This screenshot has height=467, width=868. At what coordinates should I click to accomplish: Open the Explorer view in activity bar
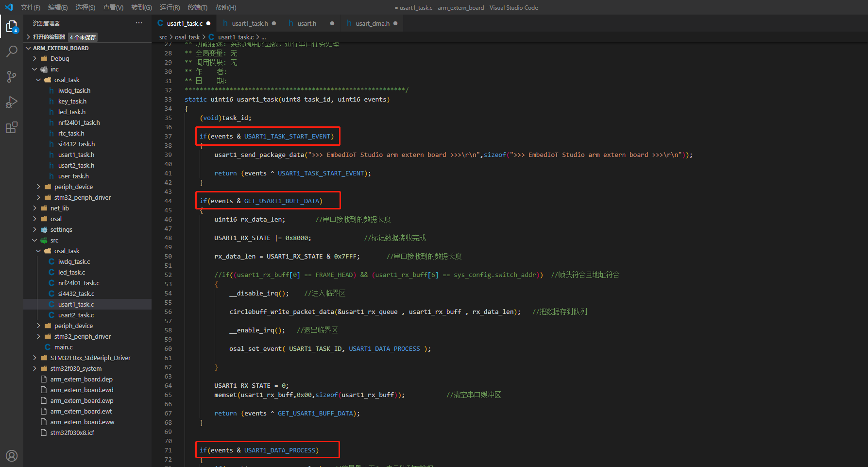pyautogui.click(x=12, y=26)
